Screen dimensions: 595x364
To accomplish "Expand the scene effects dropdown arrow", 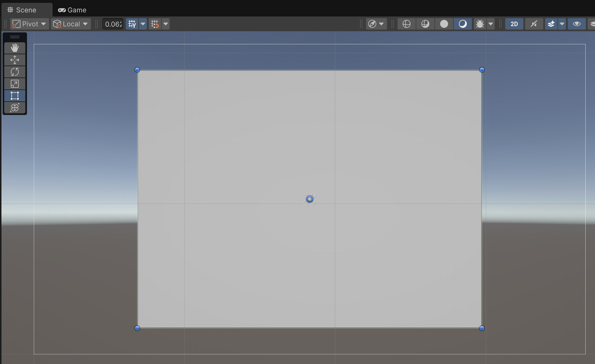I will (x=562, y=24).
